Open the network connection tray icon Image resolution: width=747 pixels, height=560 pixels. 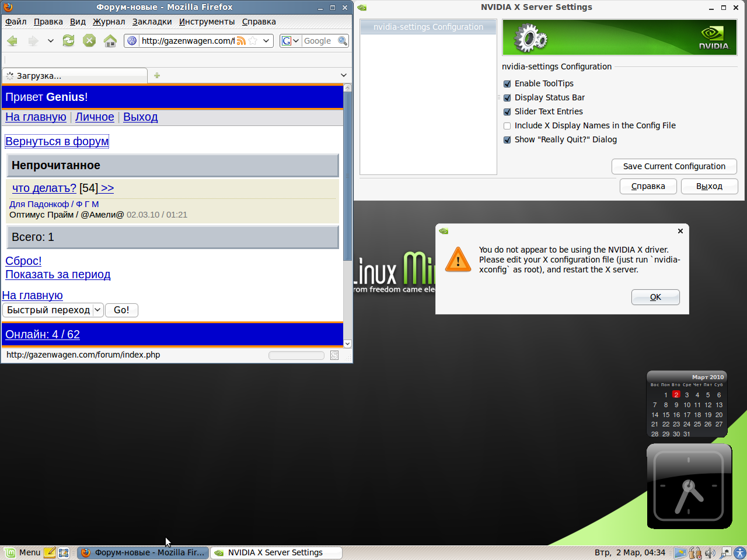point(725,552)
